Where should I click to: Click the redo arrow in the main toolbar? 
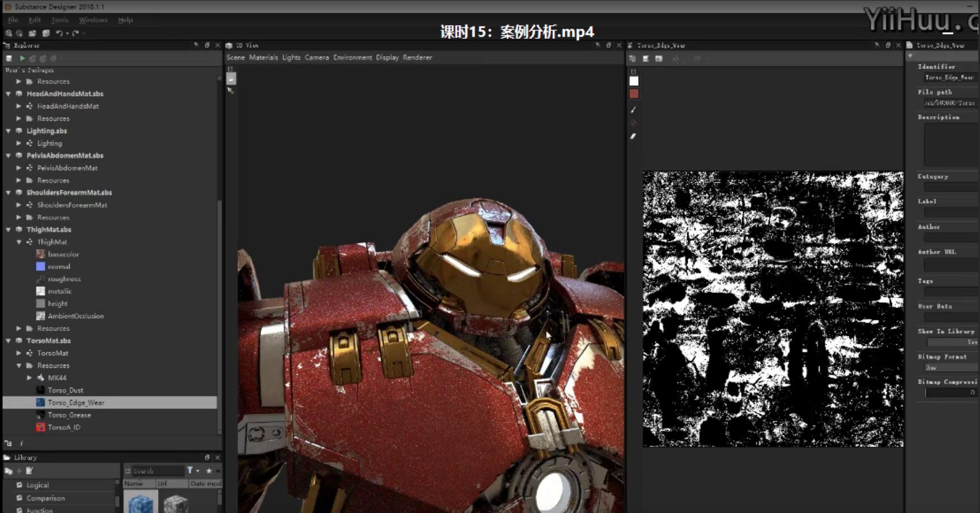(75, 33)
